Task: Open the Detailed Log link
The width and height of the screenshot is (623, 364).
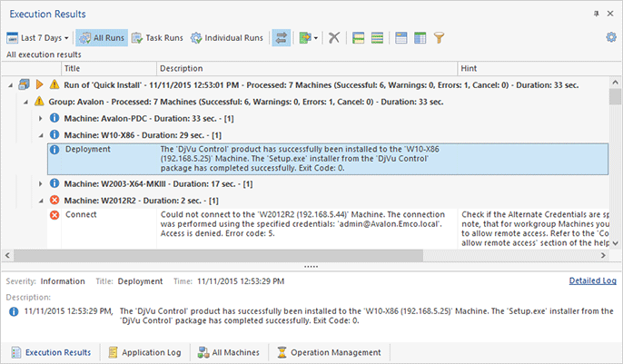Action: 592,280
